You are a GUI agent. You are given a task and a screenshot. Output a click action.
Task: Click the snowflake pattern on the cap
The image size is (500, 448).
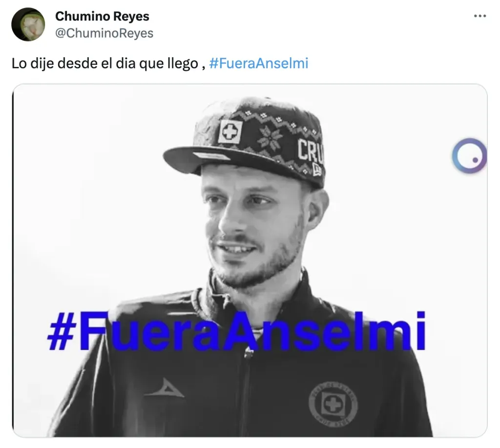pos(271,137)
